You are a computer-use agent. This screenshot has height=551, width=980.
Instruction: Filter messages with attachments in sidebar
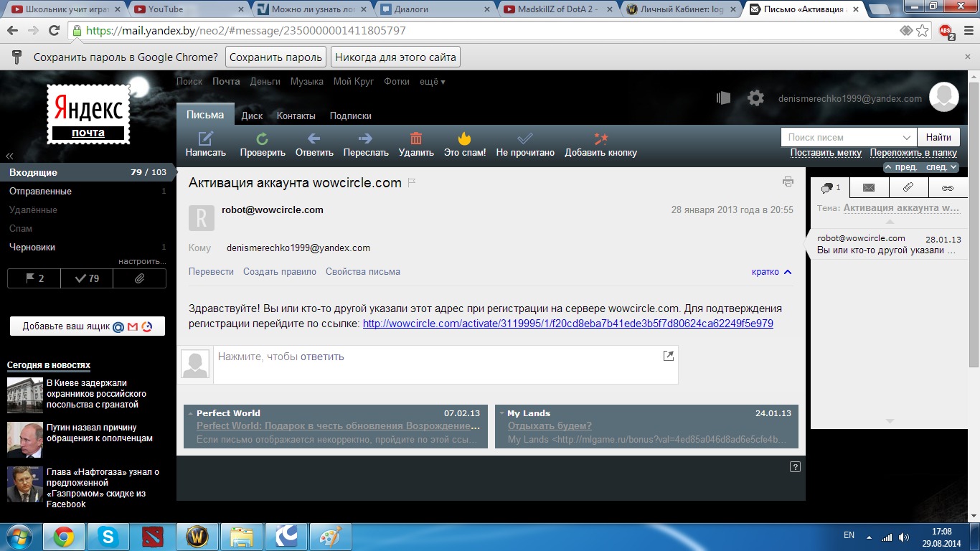tap(139, 278)
